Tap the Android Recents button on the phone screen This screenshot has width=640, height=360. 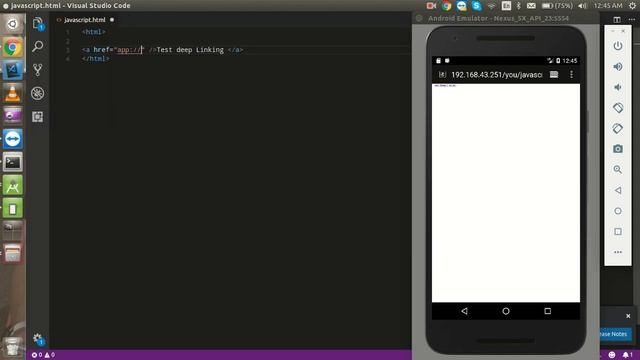click(x=547, y=311)
